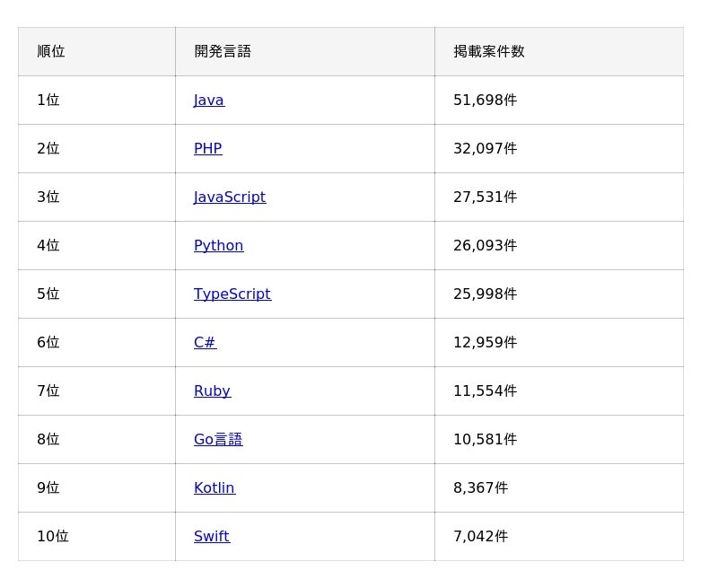Open the TypeScript link
Image resolution: width=718 pixels, height=588 pixels.
(x=232, y=294)
